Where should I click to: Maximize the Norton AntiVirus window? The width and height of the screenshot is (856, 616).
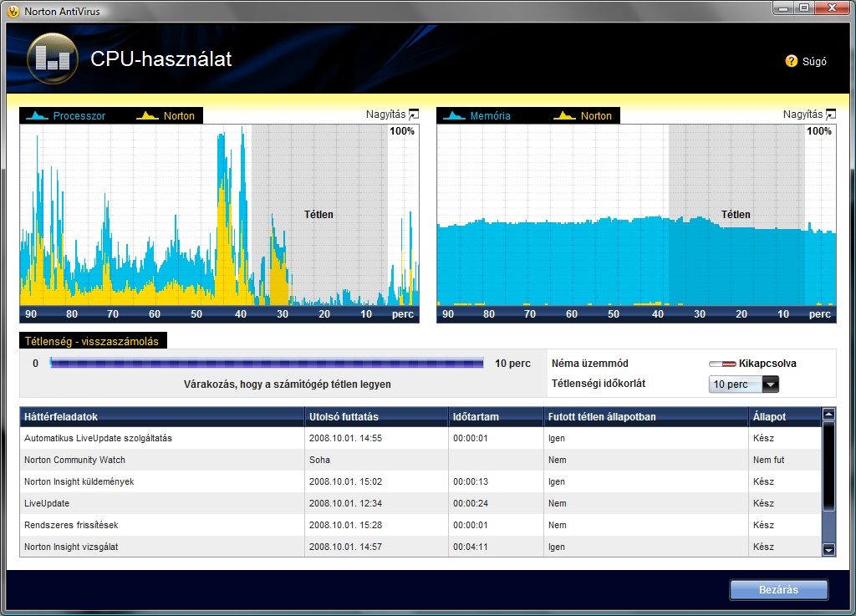804,8
